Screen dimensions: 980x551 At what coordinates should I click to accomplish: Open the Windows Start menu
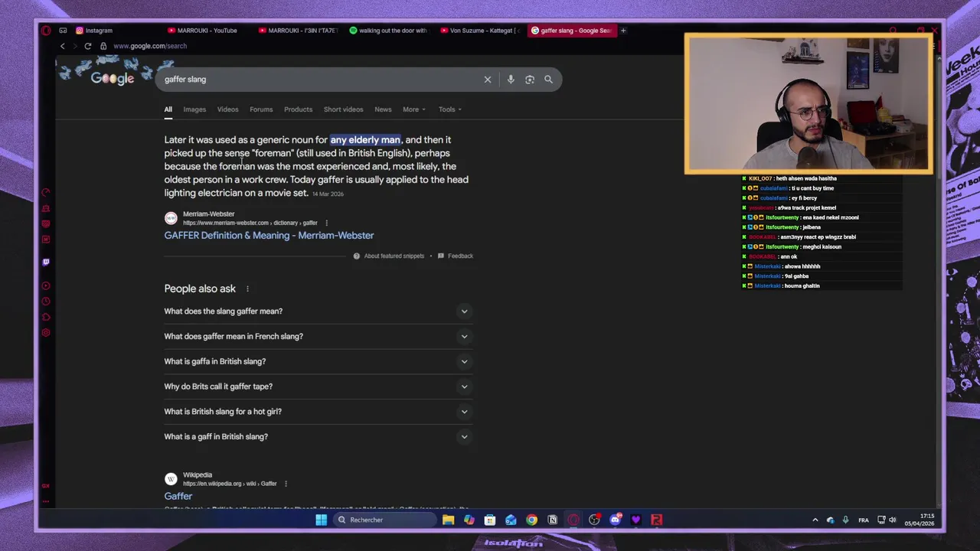(321, 520)
